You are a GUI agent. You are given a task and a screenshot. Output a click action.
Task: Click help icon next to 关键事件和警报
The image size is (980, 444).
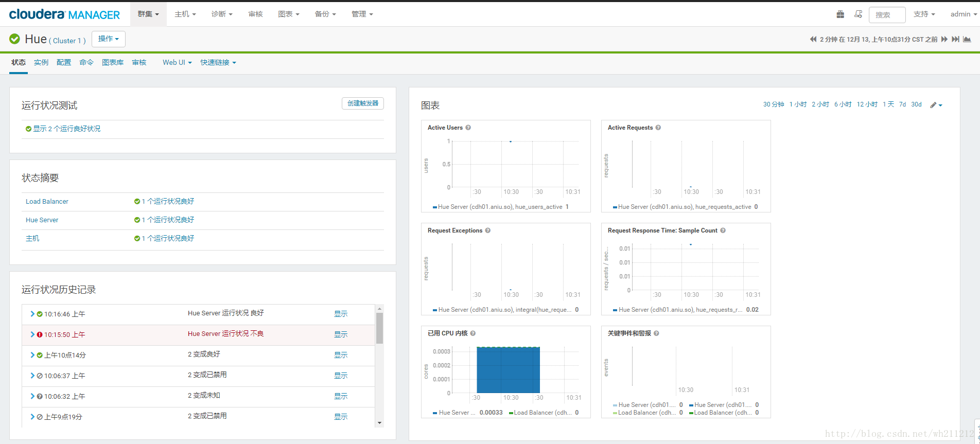(x=656, y=333)
